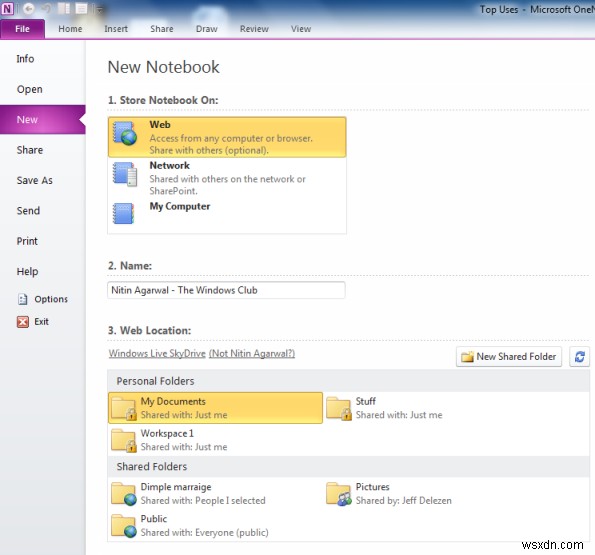Select the Stuff folder name
Screen dimensions: 595x555
pos(366,401)
